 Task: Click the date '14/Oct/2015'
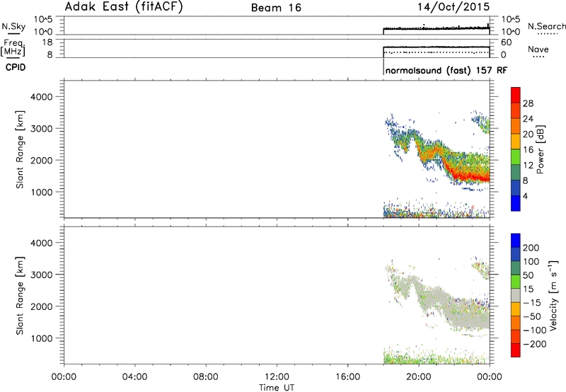tap(454, 7)
